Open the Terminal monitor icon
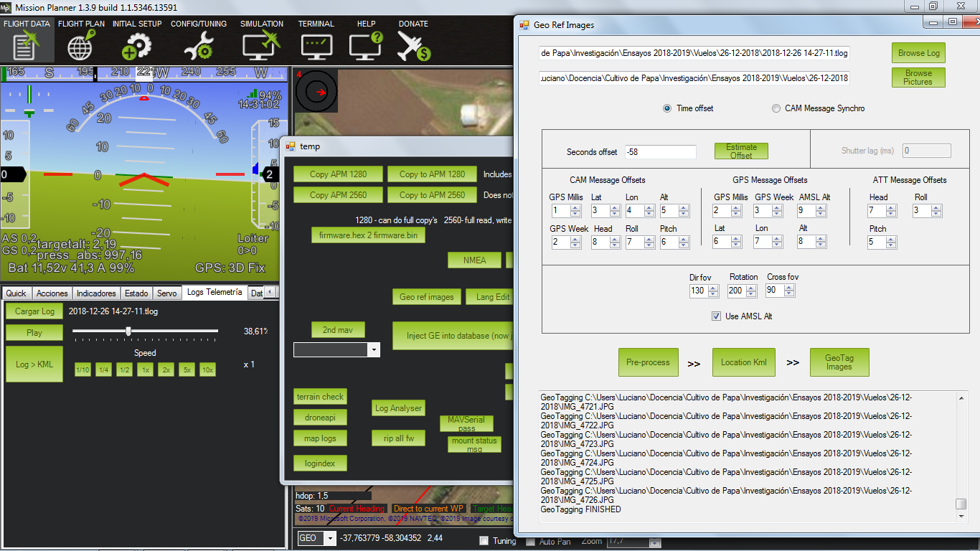Viewport: 980px width, 551px height. (316, 47)
